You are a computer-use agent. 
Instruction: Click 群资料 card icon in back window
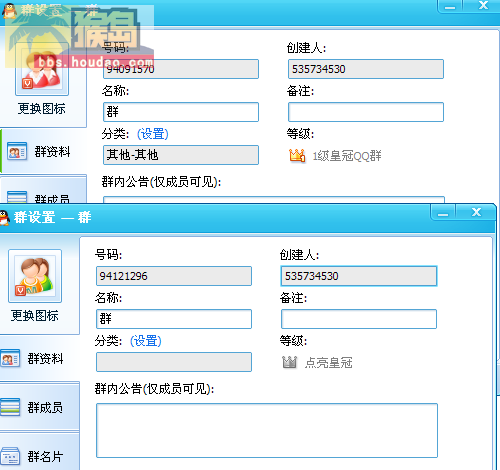coord(17,151)
